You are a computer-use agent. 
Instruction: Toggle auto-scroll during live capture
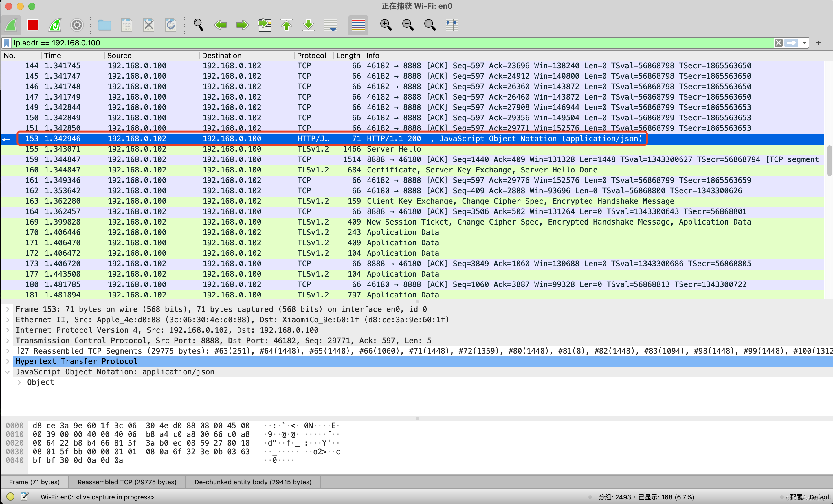(330, 25)
